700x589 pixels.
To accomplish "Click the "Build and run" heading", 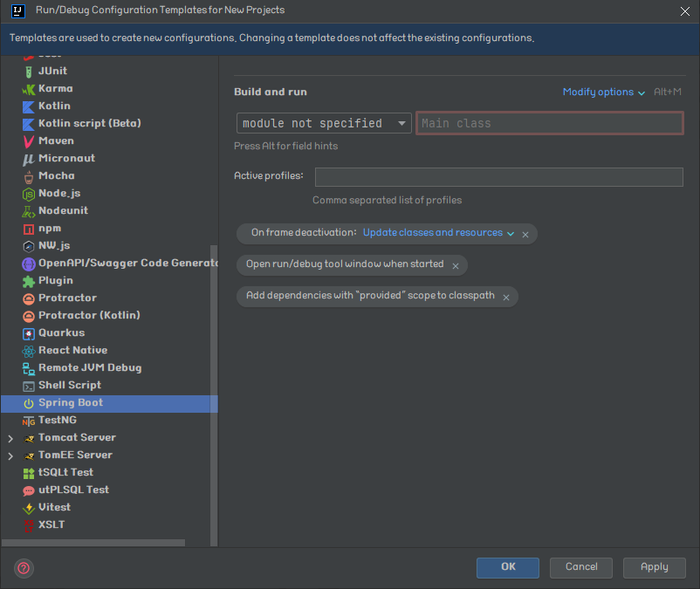I will [x=271, y=92].
